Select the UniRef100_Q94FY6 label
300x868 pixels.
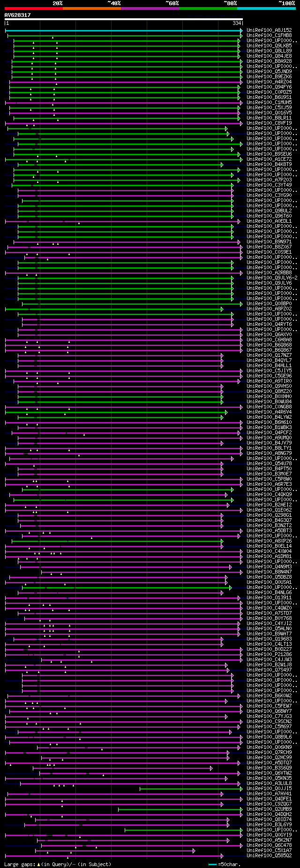pyautogui.click(x=269, y=87)
